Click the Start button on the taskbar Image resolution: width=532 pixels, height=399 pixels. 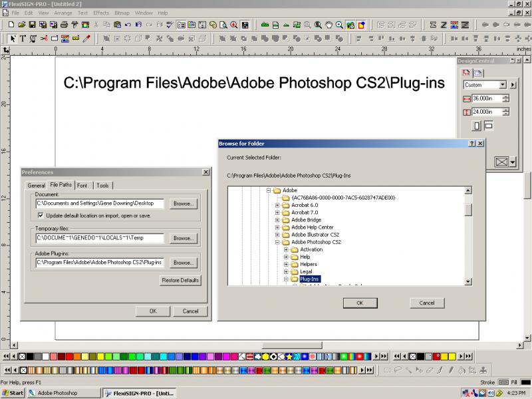(13, 393)
